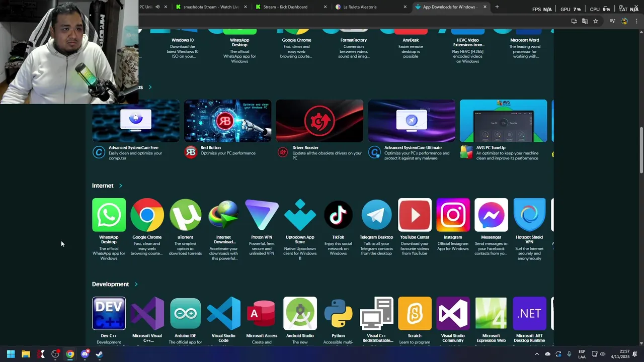The height and width of the screenshot is (362, 644).
Task: Click the TikTok app icon
Action: point(338,215)
